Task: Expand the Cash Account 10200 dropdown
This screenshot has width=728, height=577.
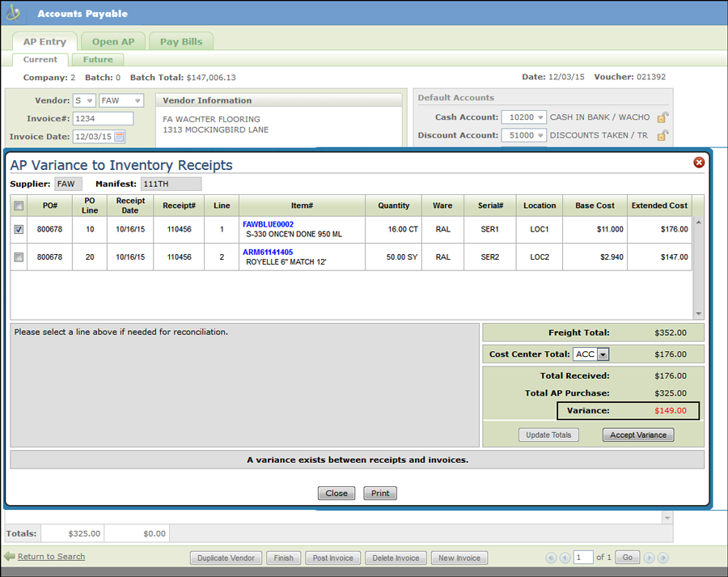Action: [x=539, y=117]
